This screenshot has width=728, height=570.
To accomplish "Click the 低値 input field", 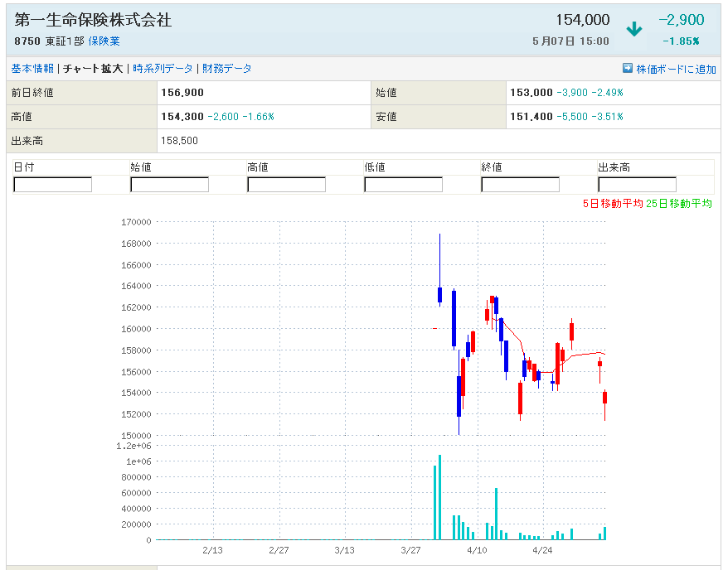I will click(404, 185).
